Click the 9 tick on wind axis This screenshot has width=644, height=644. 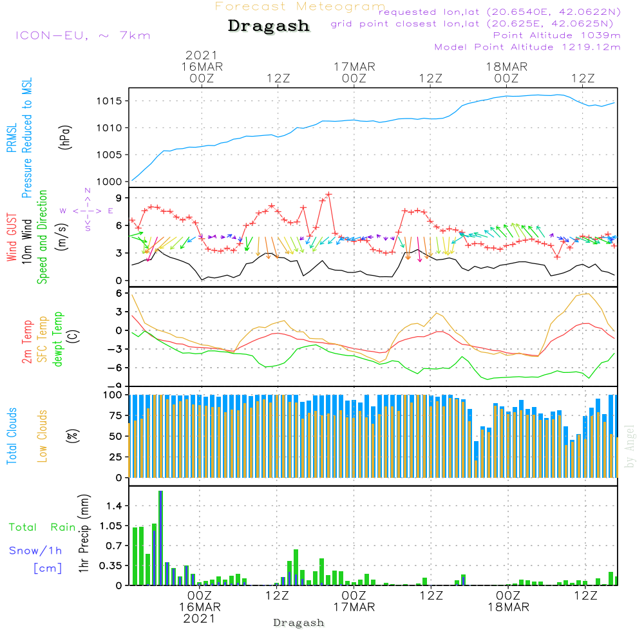click(x=118, y=198)
